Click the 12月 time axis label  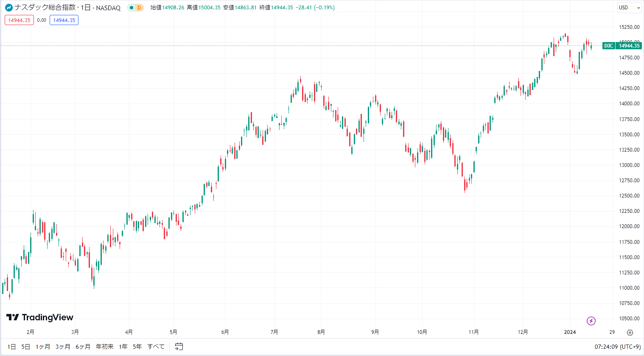[x=523, y=332]
